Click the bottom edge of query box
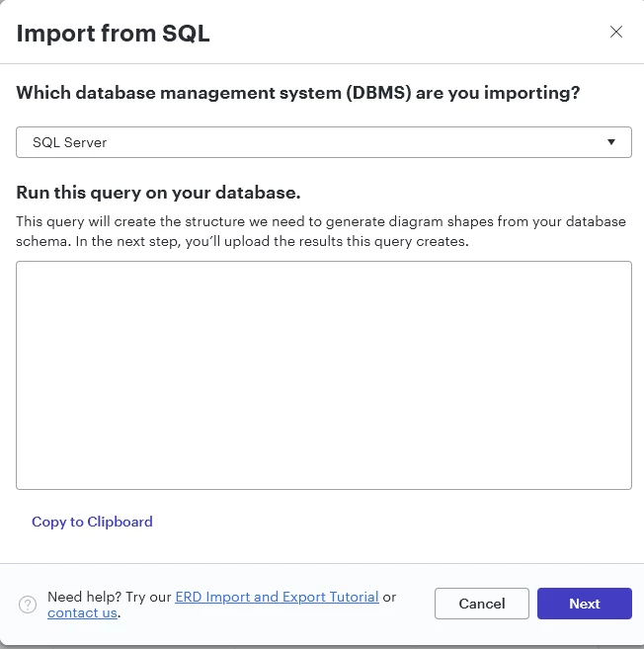This screenshot has height=649, width=644. 324,489
